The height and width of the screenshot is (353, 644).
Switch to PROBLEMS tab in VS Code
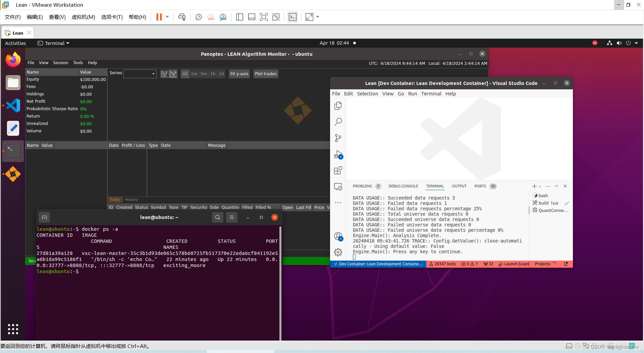(362, 186)
